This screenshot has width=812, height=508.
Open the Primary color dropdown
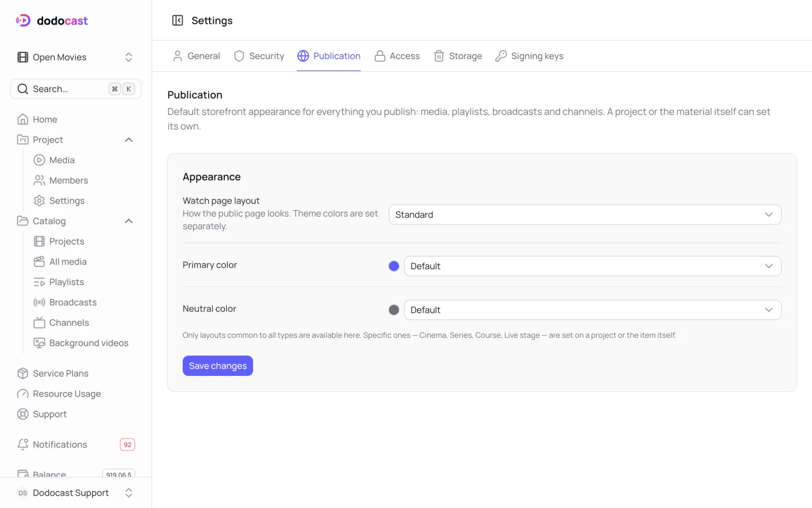(592, 266)
